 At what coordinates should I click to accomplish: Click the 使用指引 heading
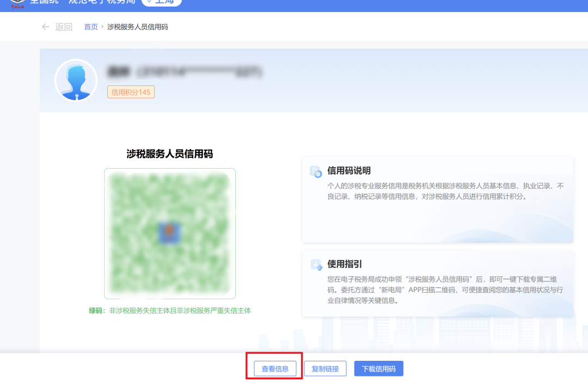(x=345, y=264)
